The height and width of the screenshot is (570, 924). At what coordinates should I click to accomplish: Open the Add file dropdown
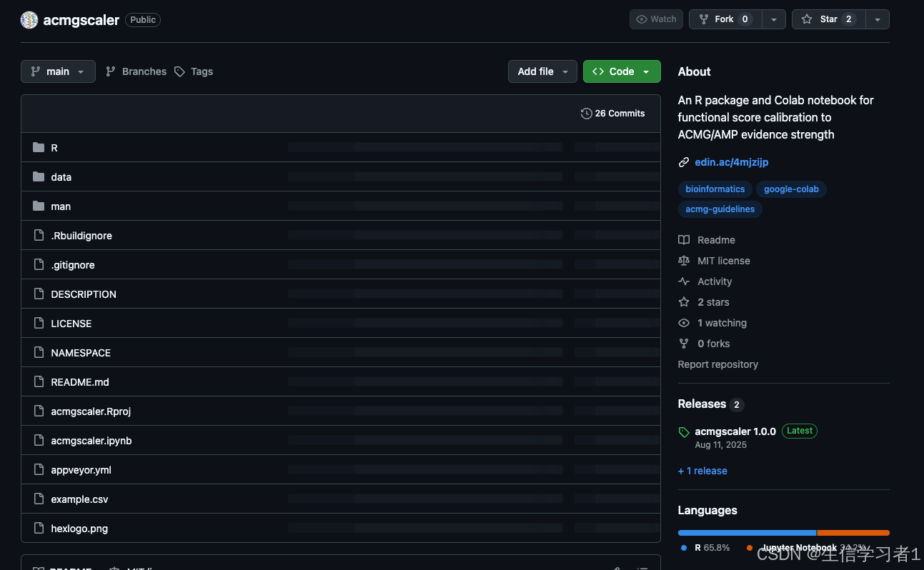[542, 71]
